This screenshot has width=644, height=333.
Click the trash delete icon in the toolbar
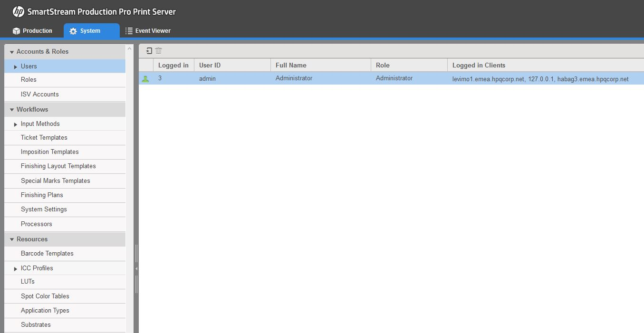(x=159, y=50)
